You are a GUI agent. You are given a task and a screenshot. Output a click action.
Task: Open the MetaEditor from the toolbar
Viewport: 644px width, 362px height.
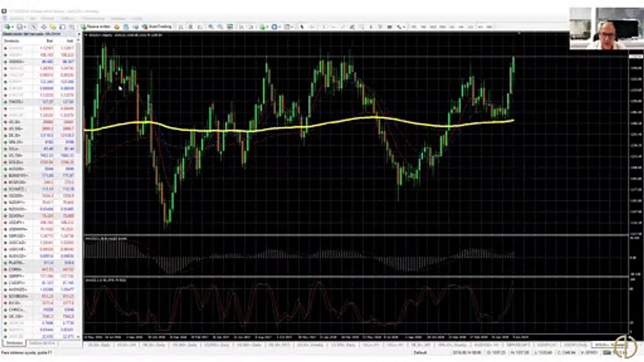tap(117, 27)
